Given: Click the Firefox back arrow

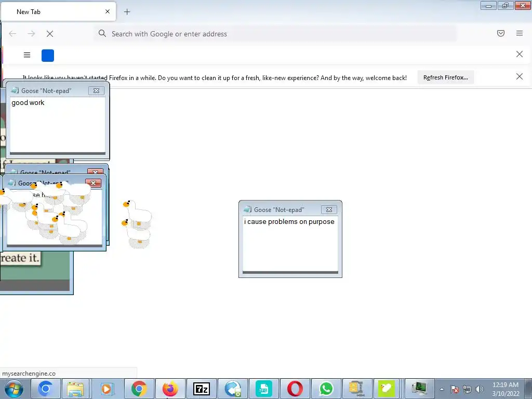Looking at the screenshot, I should coord(12,34).
